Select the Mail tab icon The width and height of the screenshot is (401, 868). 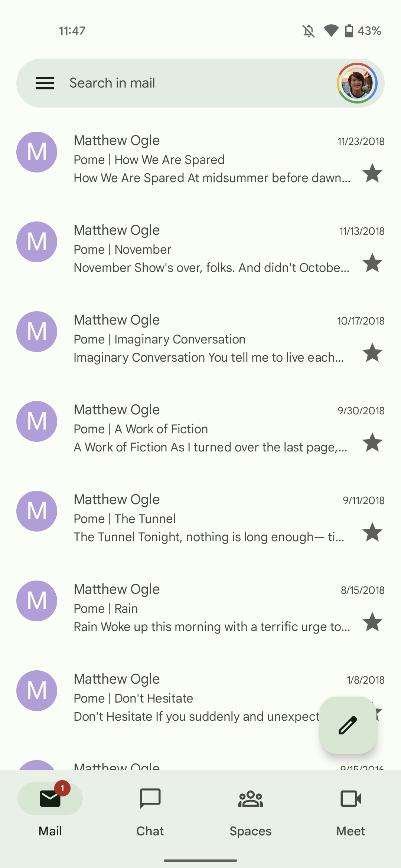point(50,799)
